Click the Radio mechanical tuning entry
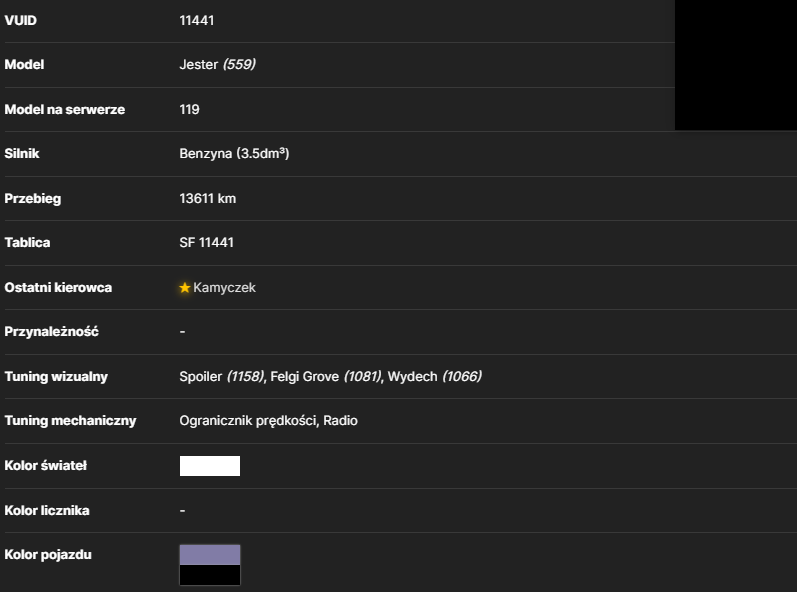Image resolution: width=797 pixels, height=592 pixels. [x=341, y=421]
